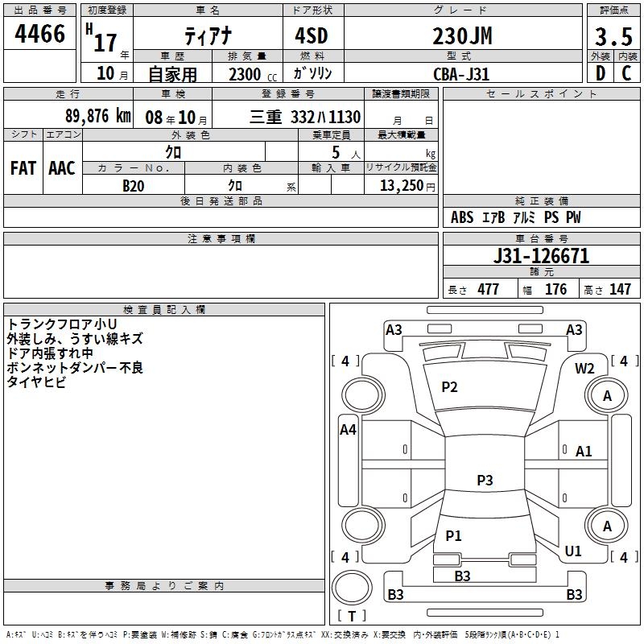
Task: Select the U1 dent mark
Action: pos(573,551)
